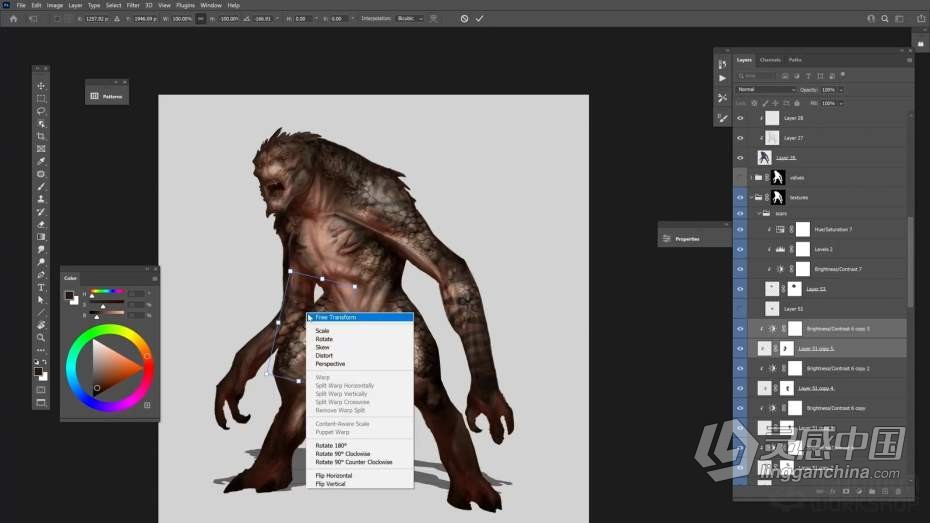Select the Frame tool
Screen dimensions: 930x523
click(x=41, y=149)
